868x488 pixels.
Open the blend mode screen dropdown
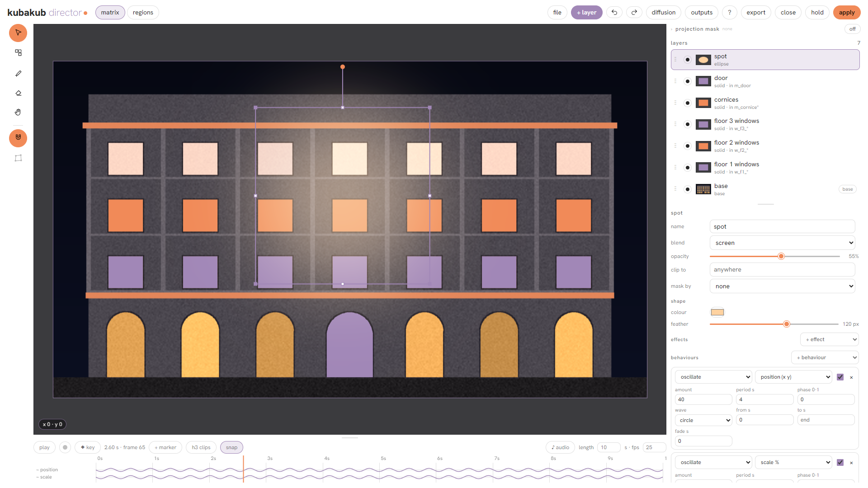[x=782, y=243]
